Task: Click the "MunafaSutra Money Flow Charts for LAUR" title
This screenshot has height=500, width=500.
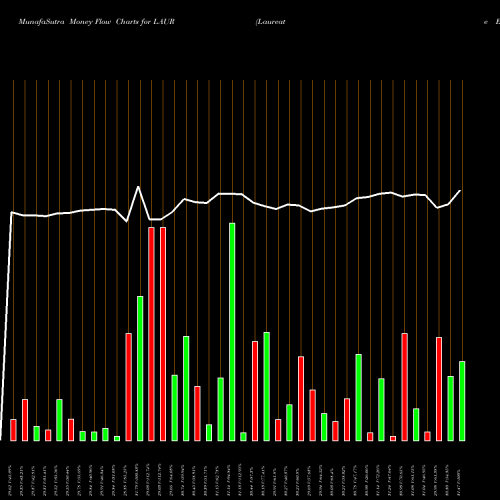Action: (96, 22)
